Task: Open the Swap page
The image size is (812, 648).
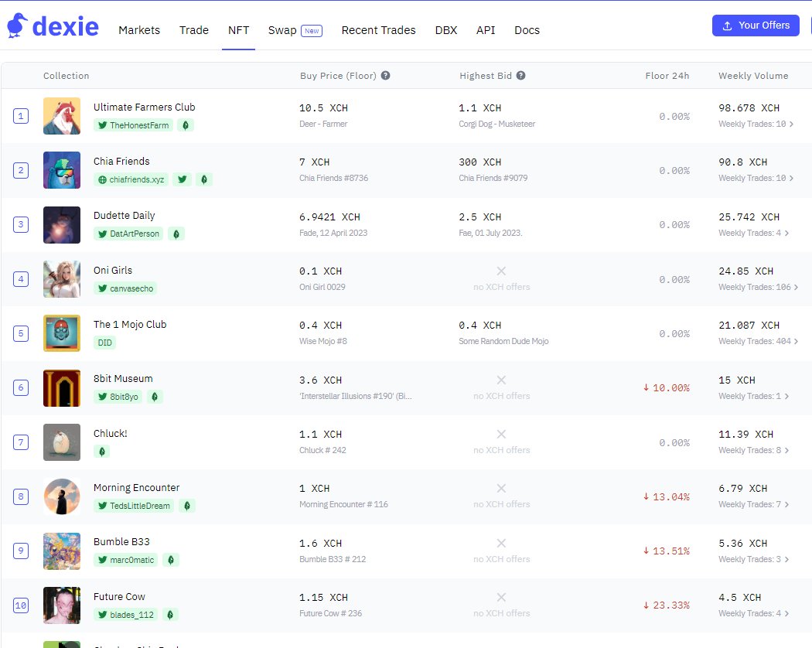Action: 282,30
